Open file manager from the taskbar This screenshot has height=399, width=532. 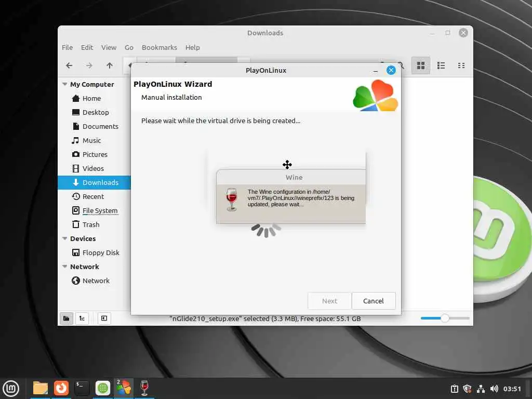41,388
